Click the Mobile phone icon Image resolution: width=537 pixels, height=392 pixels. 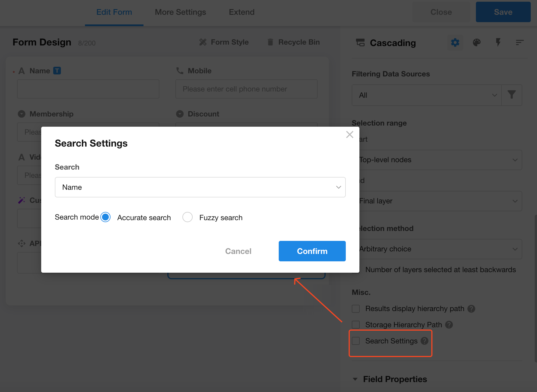tap(180, 70)
